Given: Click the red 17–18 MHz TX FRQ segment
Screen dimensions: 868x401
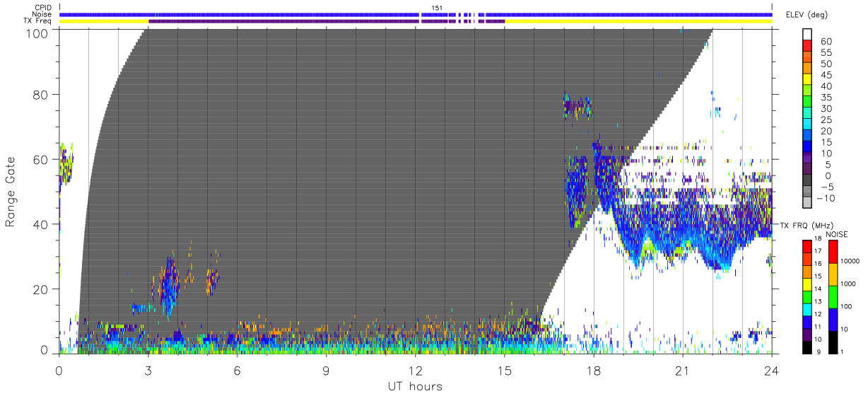Looking at the screenshot, I should coord(809,245).
